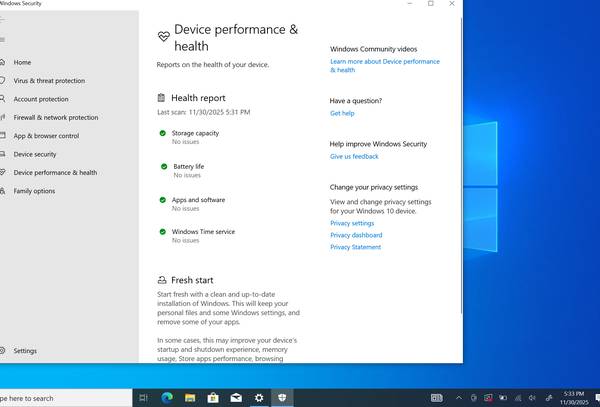The height and width of the screenshot is (407, 600).
Task: Open the Privacy Statement link
Action: [355, 247]
